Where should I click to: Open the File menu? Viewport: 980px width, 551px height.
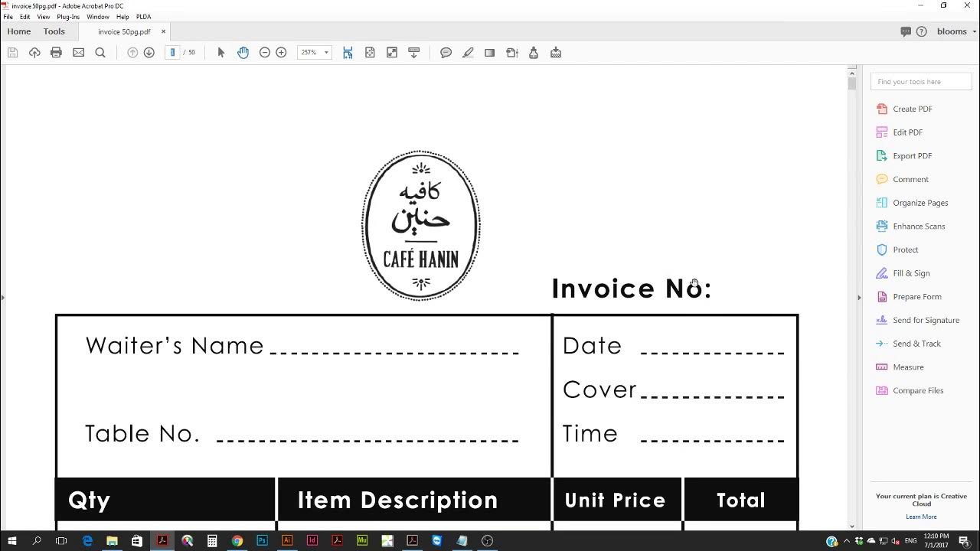[8, 17]
